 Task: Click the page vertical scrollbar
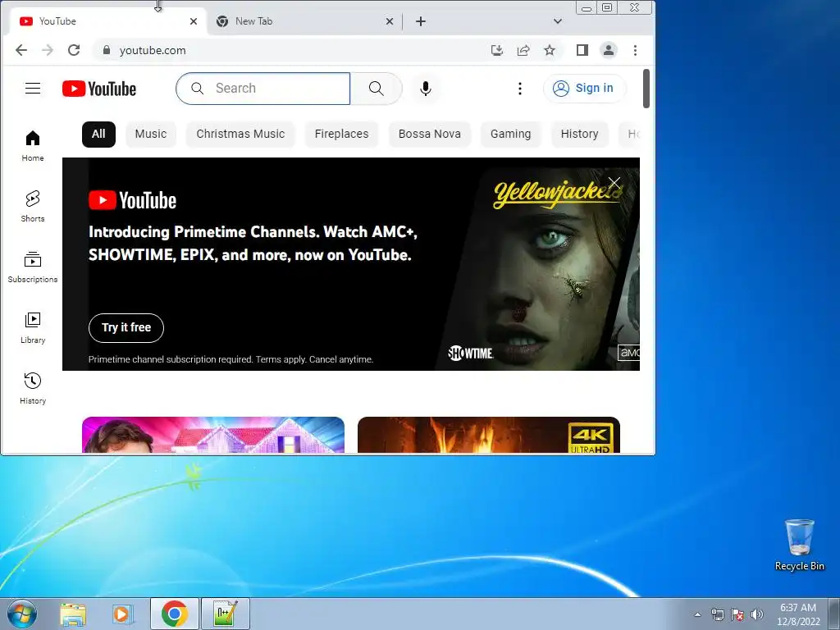pos(646,89)
